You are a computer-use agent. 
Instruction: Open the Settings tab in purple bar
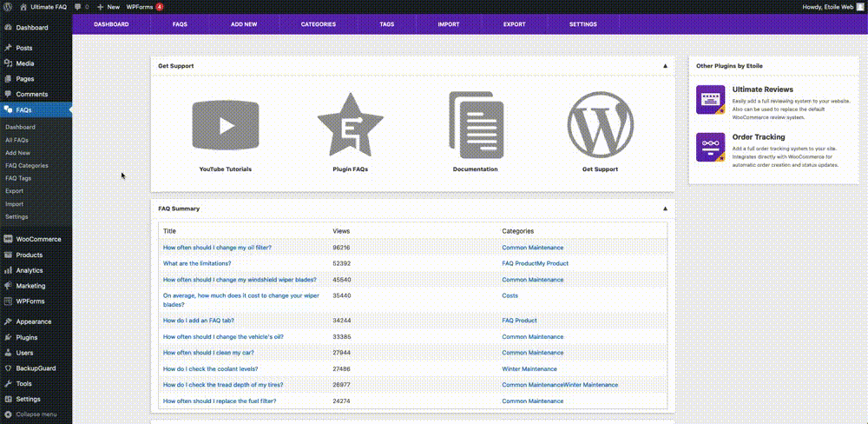[x=583, y=24]
